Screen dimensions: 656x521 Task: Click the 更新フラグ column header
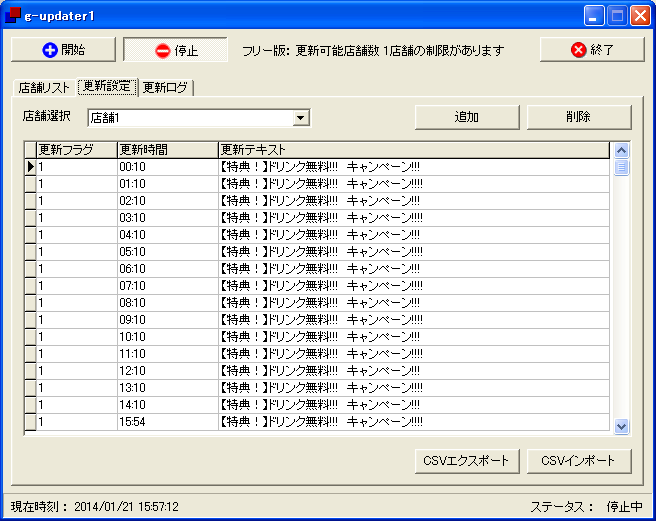point(76,150)
